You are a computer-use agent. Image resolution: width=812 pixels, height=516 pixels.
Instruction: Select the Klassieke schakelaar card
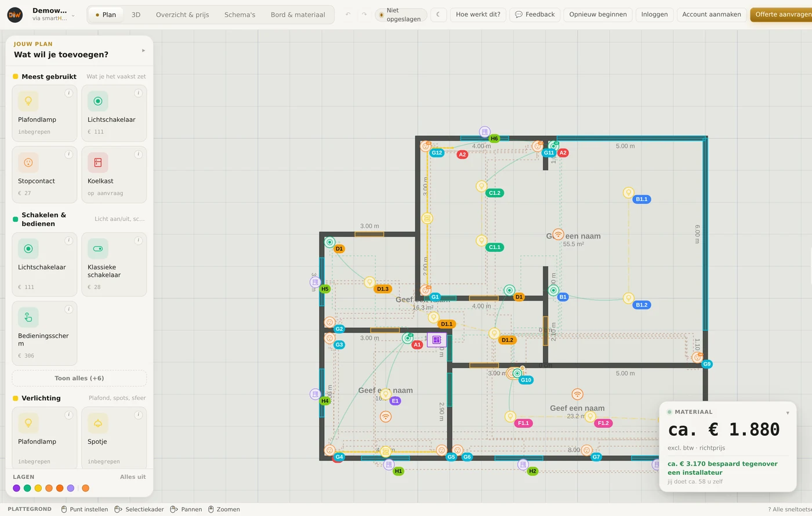[114, 265]
